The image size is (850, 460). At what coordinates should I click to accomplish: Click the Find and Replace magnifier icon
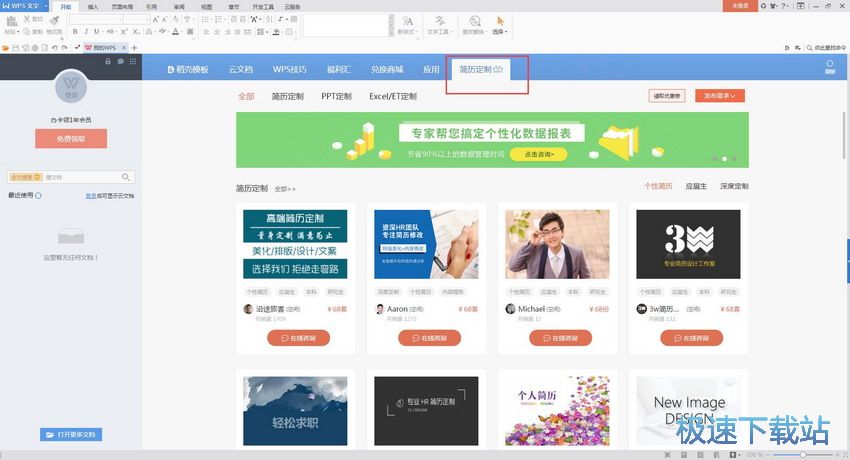(474, 21)
